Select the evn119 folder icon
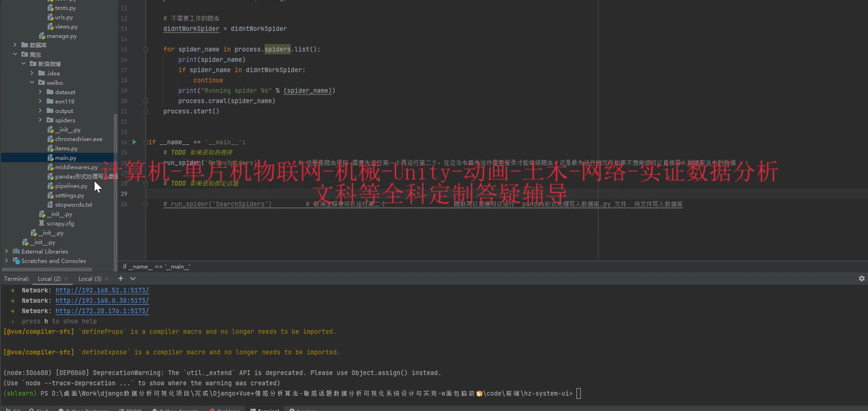This screenshot has height=411, width=868. click(x=50, y=101)
